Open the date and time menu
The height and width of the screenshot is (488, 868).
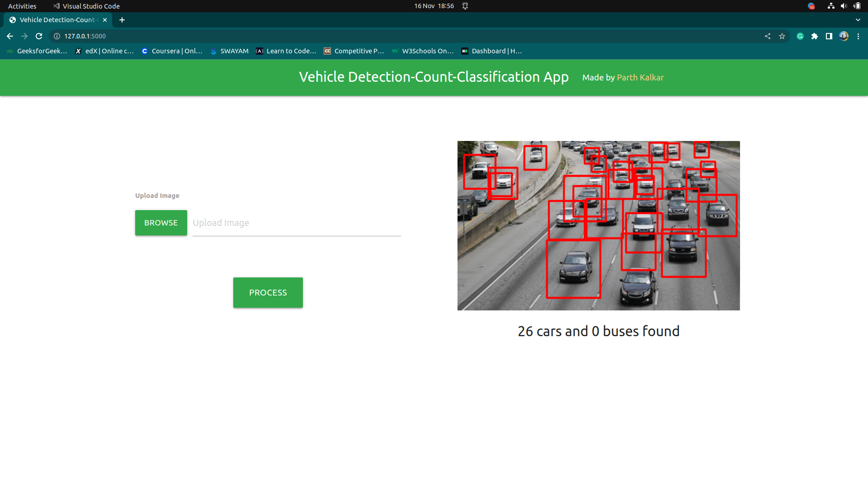coord(434,6)
